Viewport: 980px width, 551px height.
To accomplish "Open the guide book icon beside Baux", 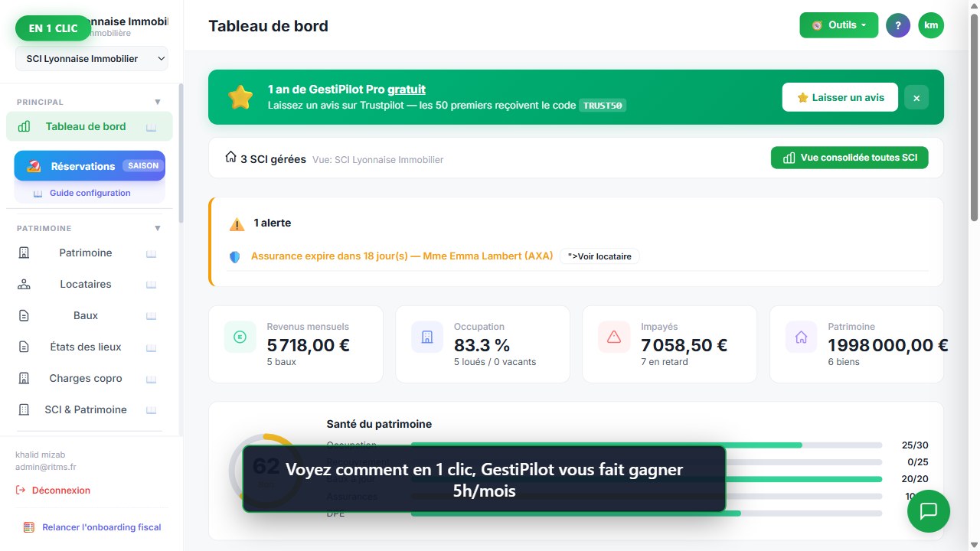I will (x=152, y=316).
